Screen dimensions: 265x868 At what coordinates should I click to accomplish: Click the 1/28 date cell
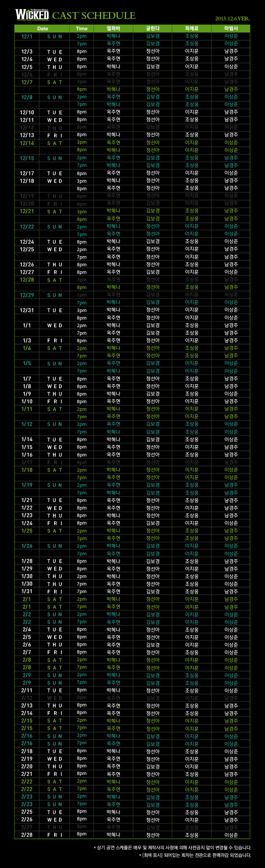pos(27,561)
